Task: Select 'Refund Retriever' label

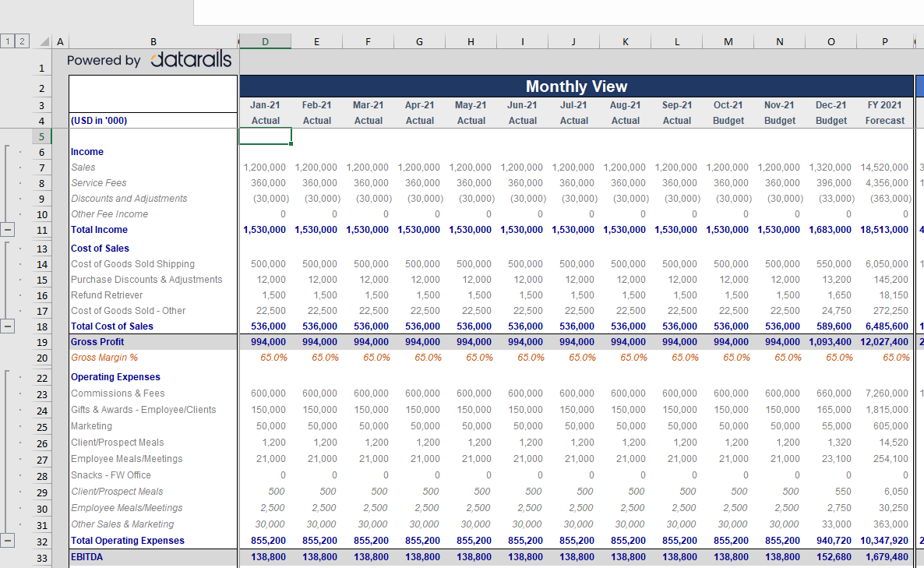Action: [x=107, y=295]
